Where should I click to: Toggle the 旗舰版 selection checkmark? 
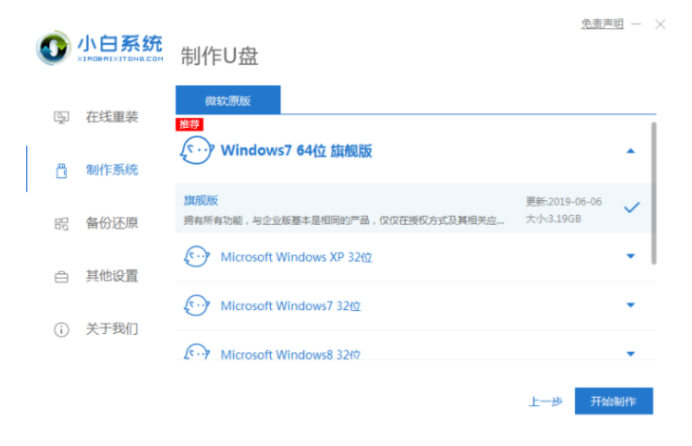(632, 207)
